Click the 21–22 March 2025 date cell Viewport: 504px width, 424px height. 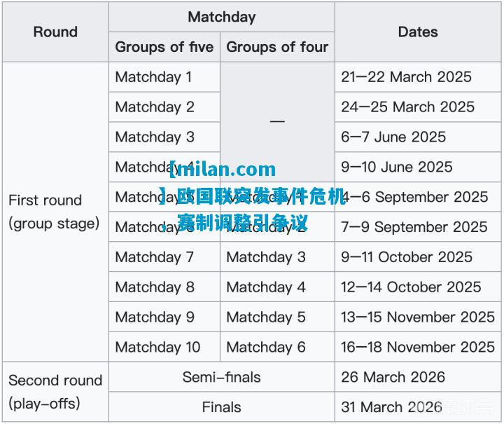click(x=418, y=77)
